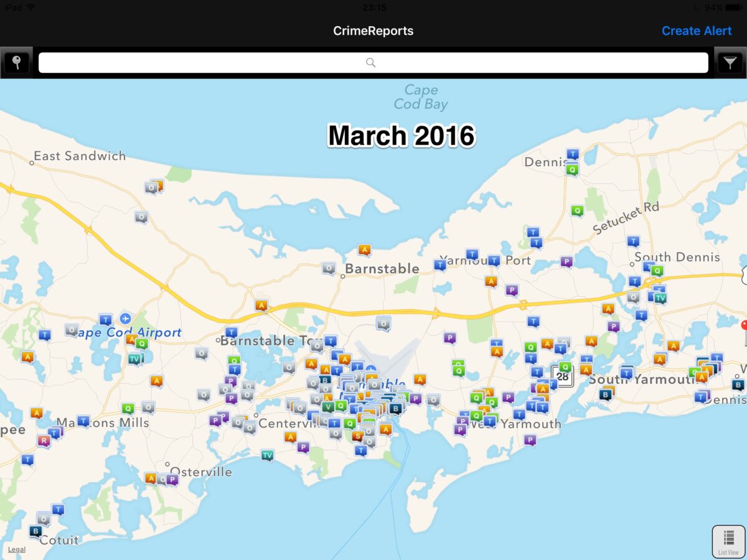Tap the search field to enter a location
This screenshot has width=747, height=560.
point(372,62)
